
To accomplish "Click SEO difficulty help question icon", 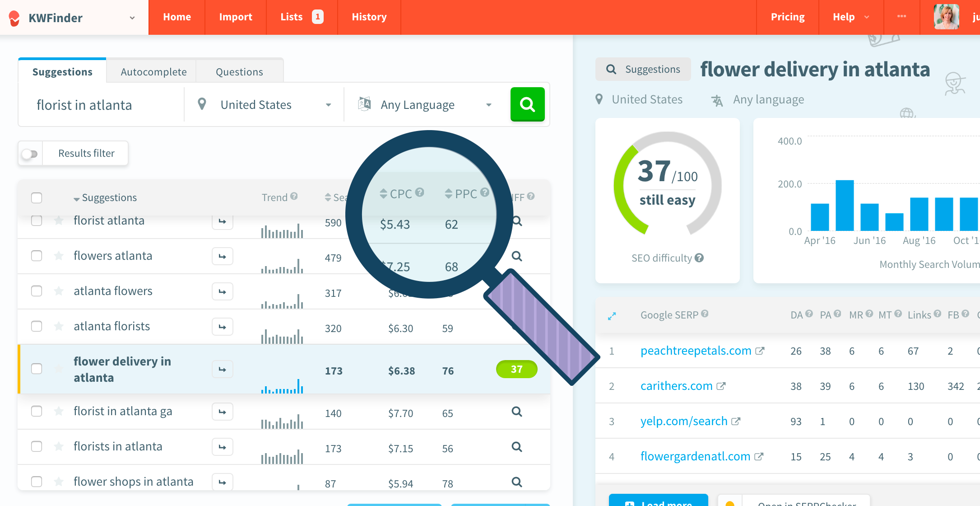I will [699, 258].
